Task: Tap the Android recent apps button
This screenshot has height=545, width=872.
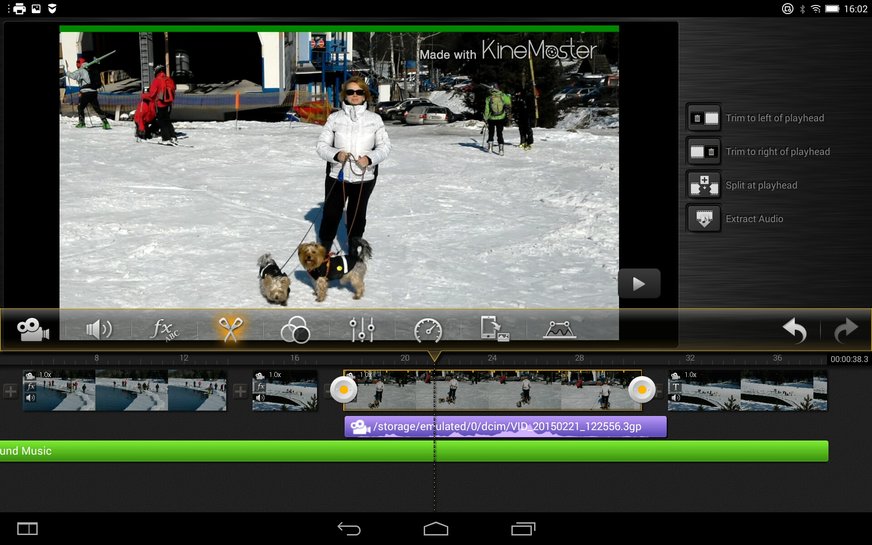Action: [x=523, y=529]
